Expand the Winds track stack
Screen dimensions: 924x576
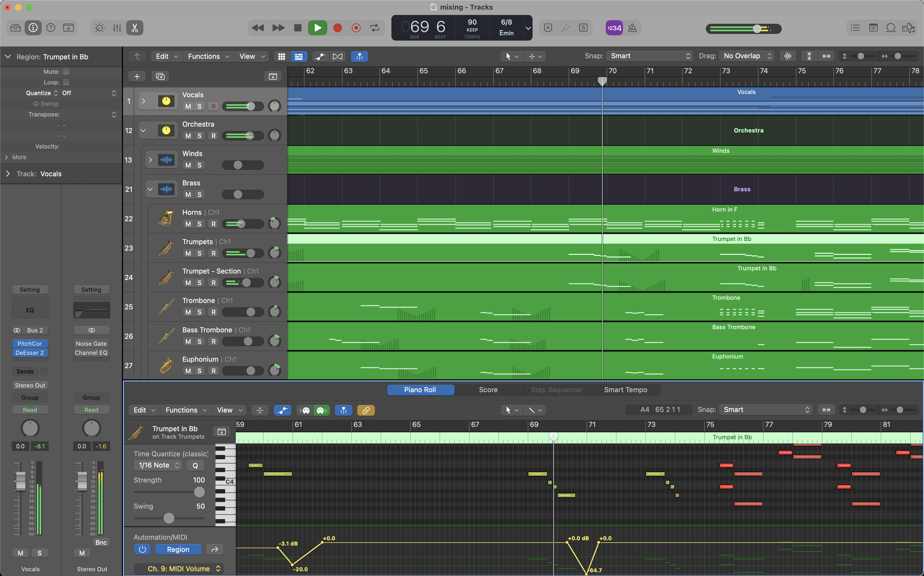pos(150,160)
